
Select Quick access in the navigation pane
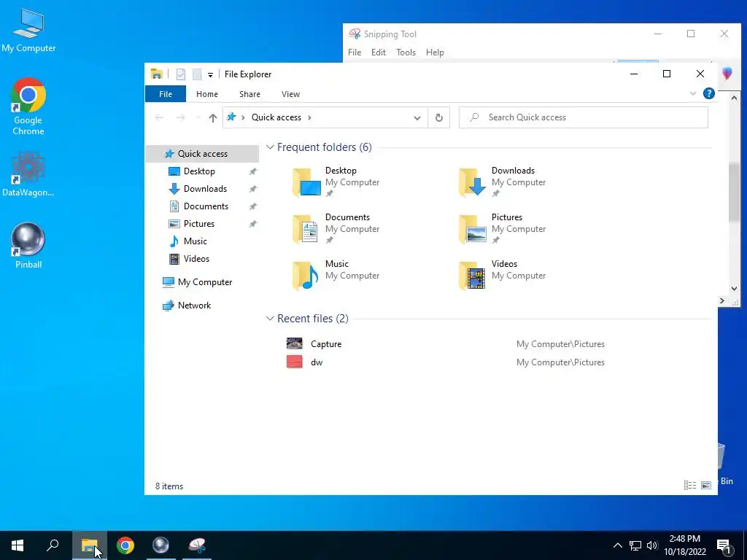203,154
